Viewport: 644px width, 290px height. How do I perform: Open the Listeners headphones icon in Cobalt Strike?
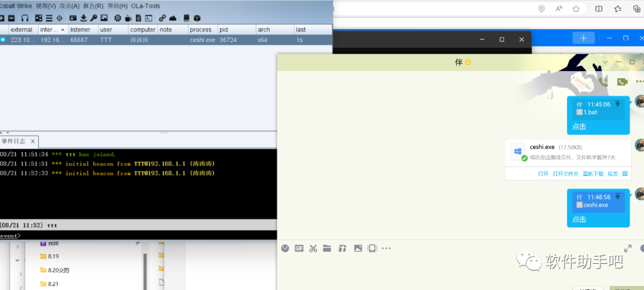click(25, 18)
